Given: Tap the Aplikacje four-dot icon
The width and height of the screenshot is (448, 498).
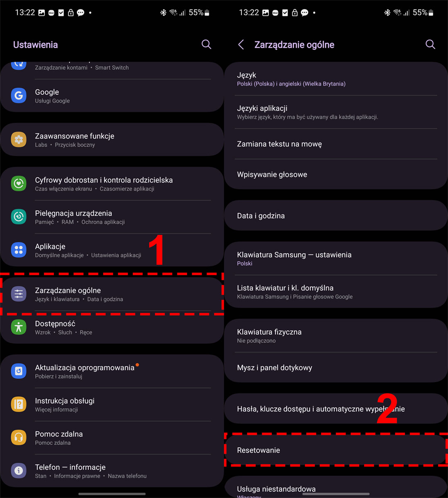Looking at the screenshot, I should [19, 250].
